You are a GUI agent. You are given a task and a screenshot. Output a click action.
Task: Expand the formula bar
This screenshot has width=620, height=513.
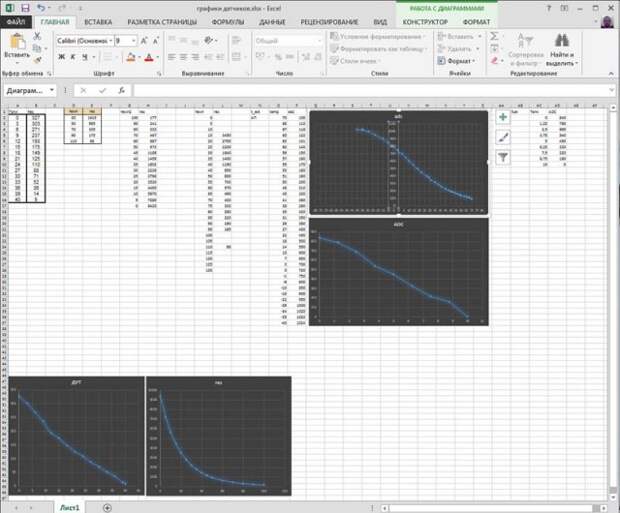612,90
